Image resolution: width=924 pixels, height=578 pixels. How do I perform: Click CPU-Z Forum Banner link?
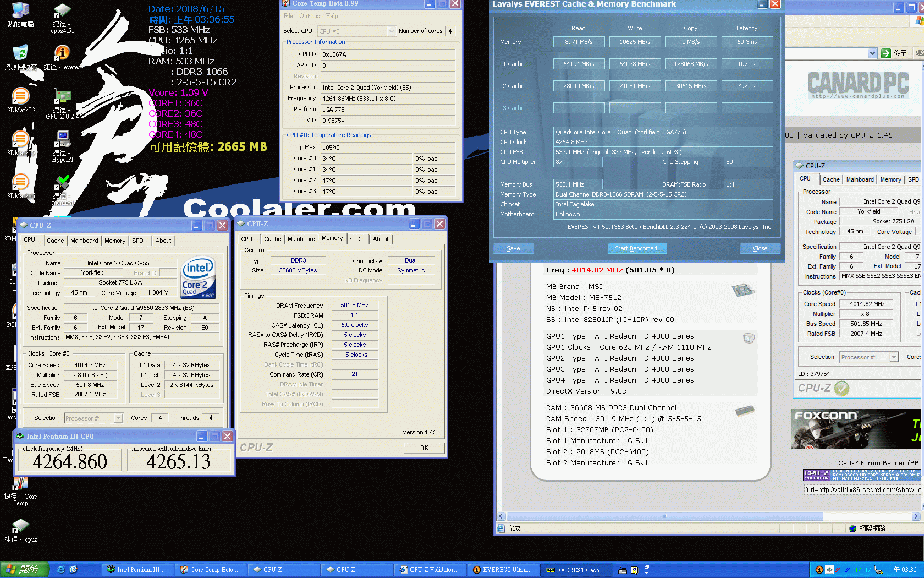click(x=878, y=463)
